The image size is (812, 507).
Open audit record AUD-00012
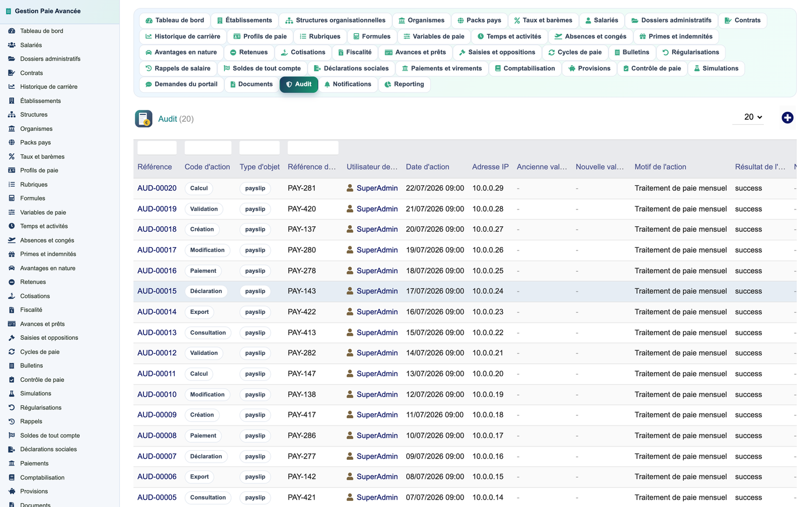coord(157,353)
